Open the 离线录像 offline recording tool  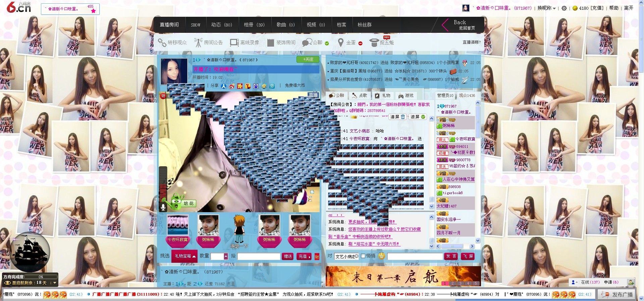pyautogui.click(x=245, y=43)
